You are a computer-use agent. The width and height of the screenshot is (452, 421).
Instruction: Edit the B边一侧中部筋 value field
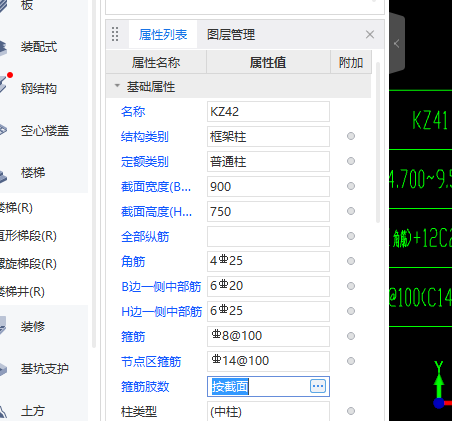tap(268, 287)
